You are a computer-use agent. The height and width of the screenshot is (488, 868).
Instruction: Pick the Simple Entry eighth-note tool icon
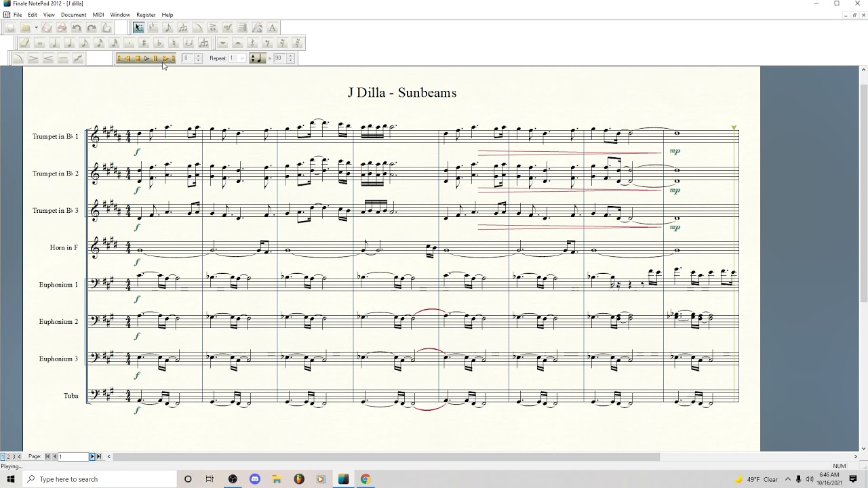[168, 28]
